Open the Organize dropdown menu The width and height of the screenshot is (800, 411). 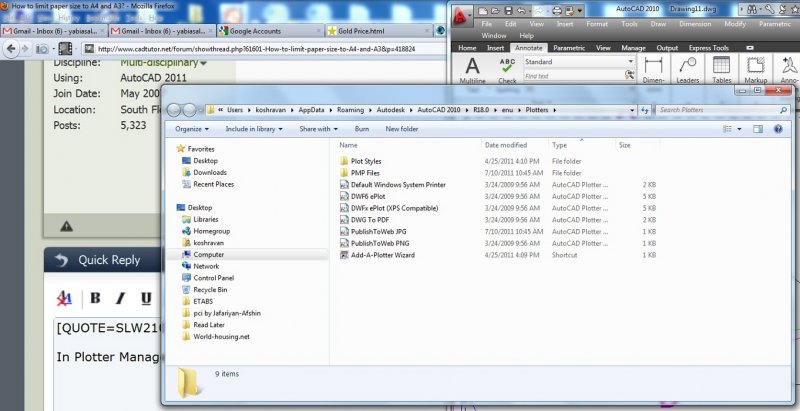tap(192, 129)
